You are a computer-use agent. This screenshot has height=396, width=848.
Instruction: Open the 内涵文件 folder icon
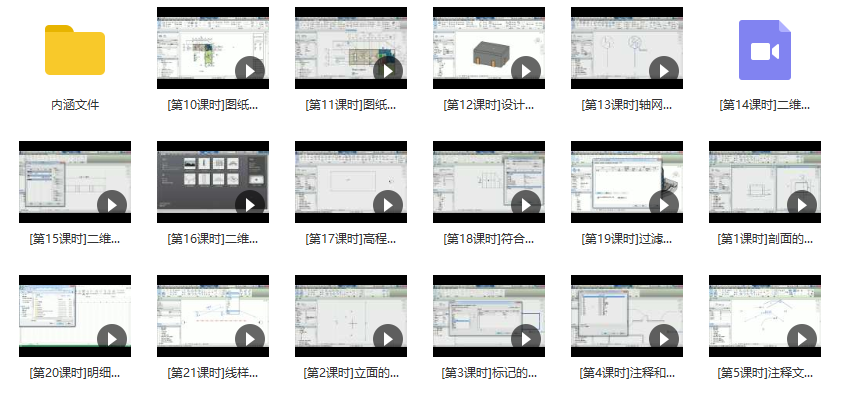coord(75,50)
